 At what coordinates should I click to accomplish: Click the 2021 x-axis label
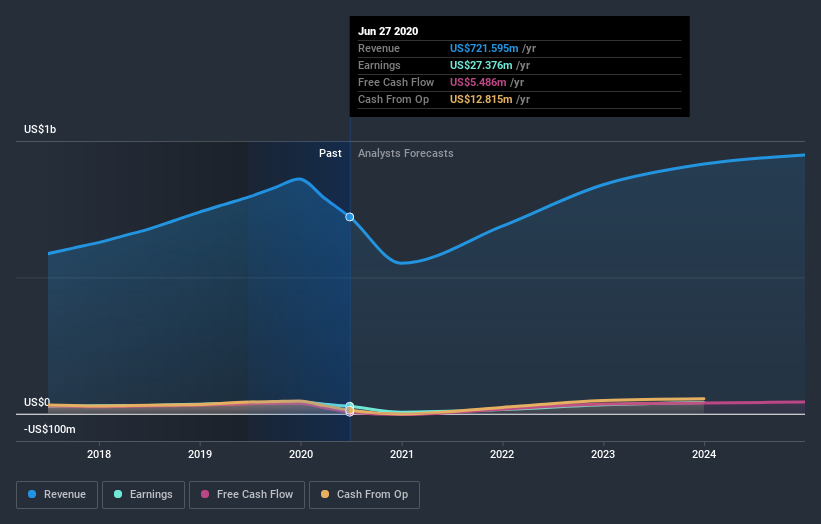tap(402, 454)
